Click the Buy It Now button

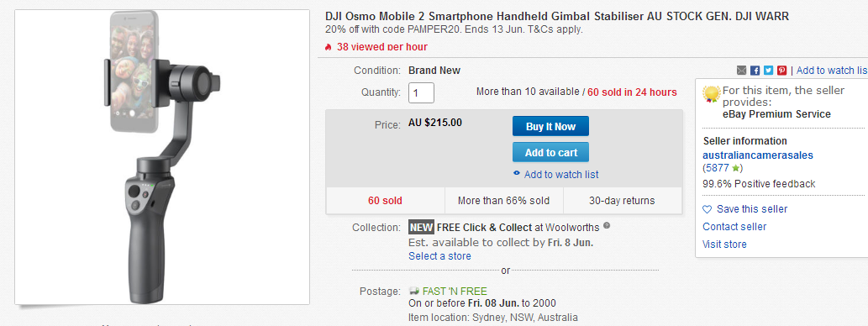click(550, 126)
